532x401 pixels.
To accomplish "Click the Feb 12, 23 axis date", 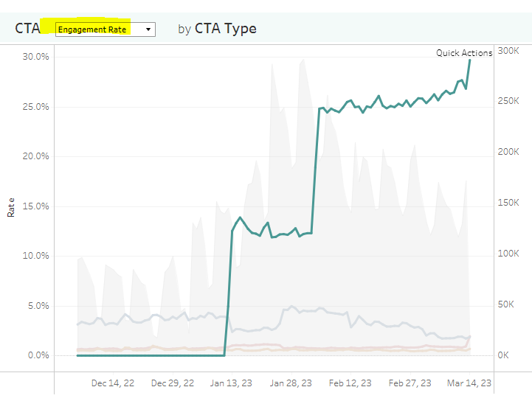I will click(350, 383).
